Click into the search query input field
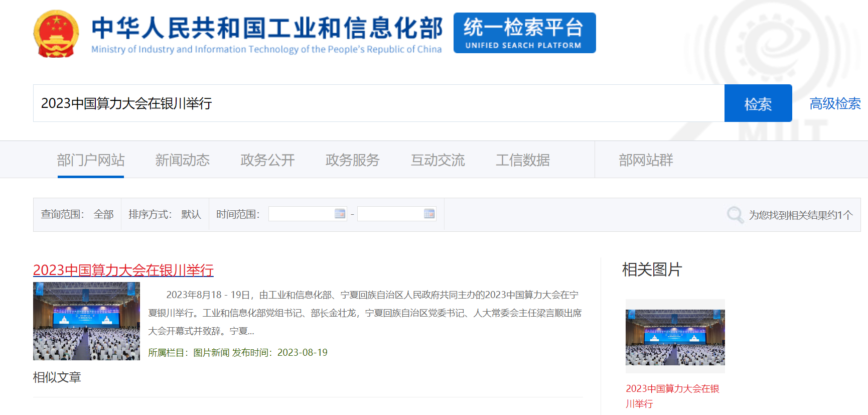Image resolution: width=868 pixels, height=415 pixels. 379,103
